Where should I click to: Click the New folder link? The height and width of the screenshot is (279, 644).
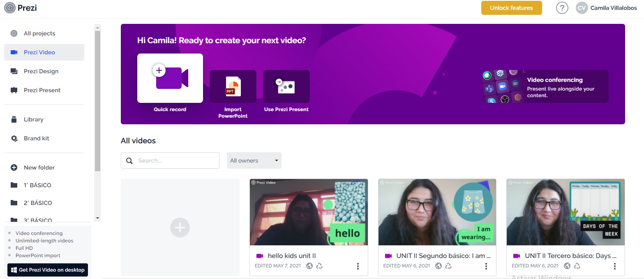39,167
